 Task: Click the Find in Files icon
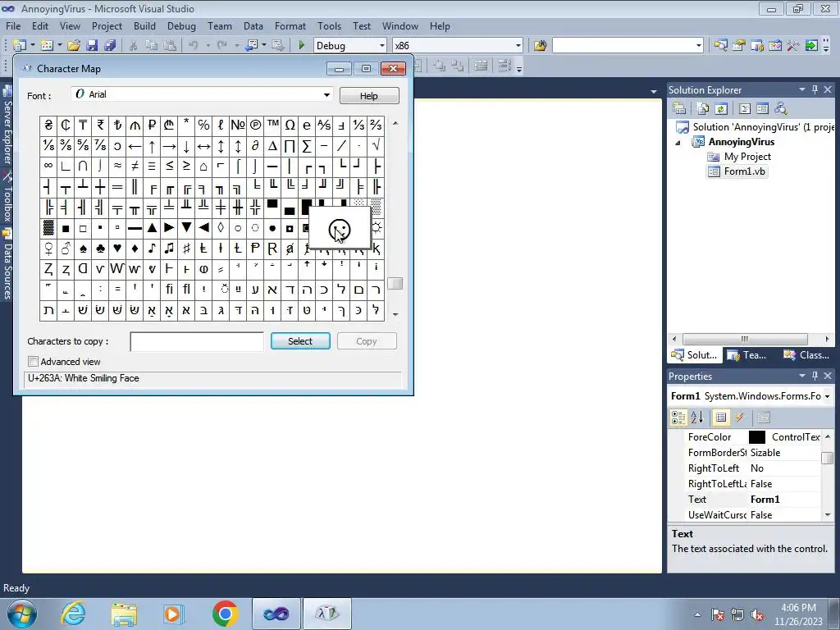pos(540,46)
